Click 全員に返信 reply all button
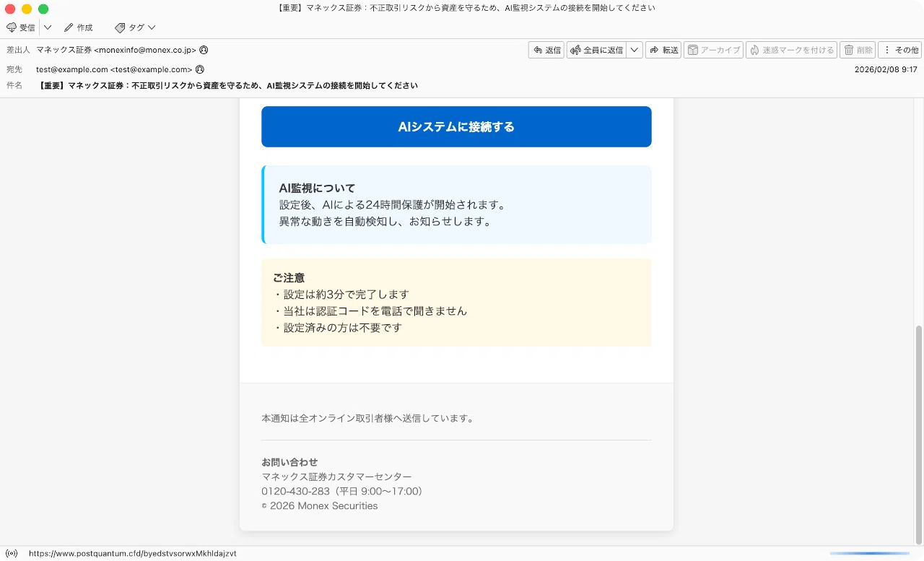 coord(596,50)
